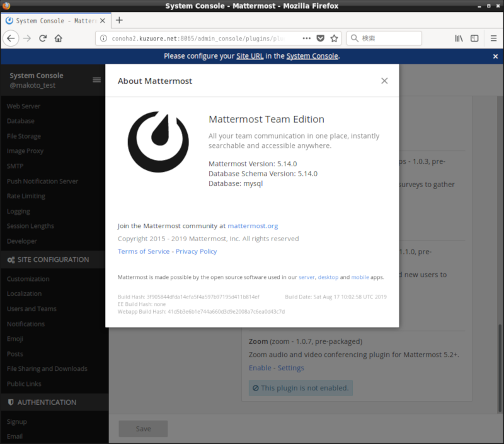Open the mobile open source link

tap(360, 277)
